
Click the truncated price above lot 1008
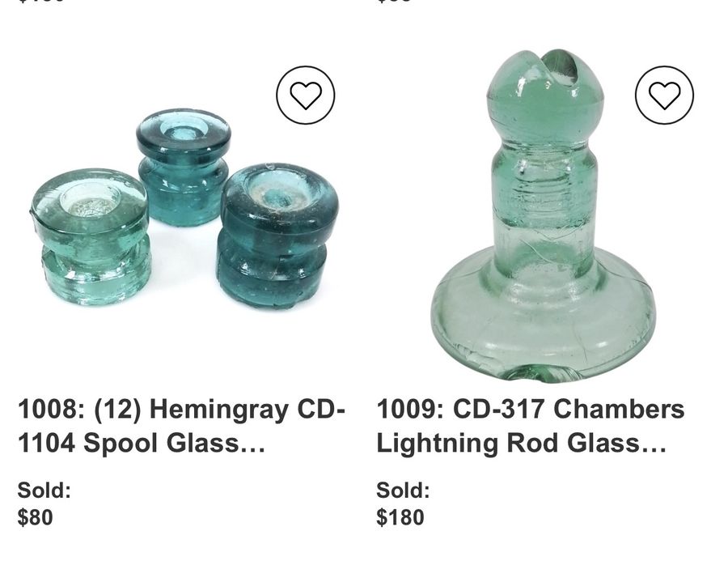41,2
